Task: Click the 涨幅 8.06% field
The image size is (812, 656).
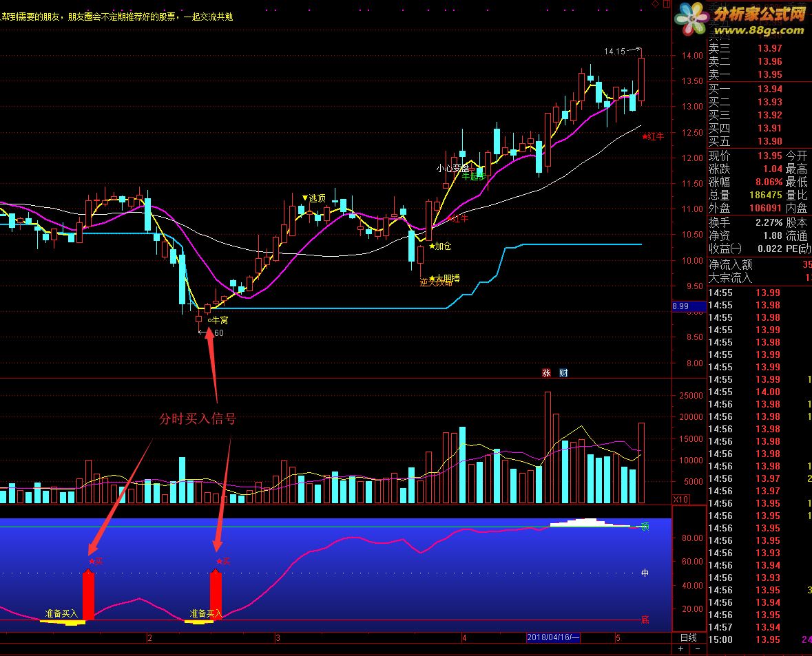Action: click(x=745, y=182)
